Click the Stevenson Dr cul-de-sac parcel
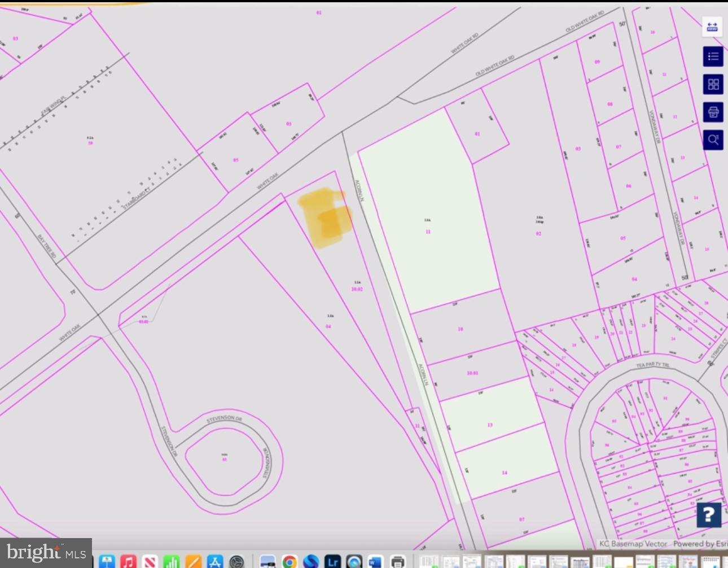 coord(225,459)
